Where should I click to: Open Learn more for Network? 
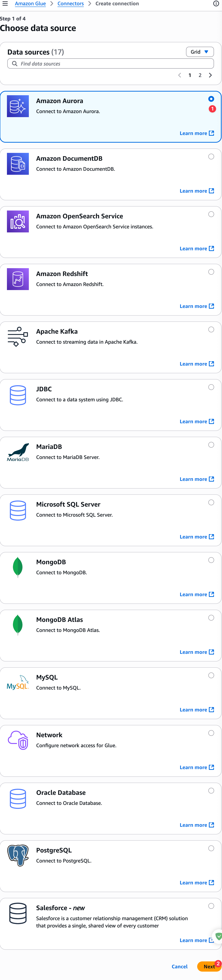(x=197, y=767)
